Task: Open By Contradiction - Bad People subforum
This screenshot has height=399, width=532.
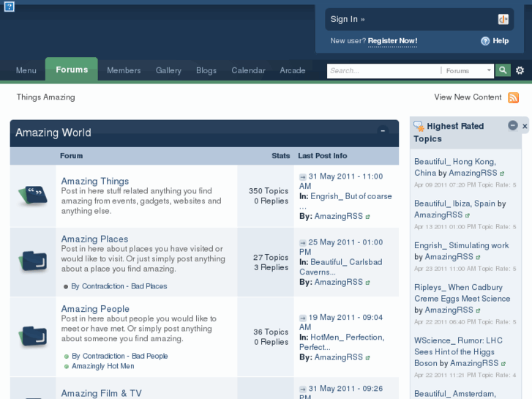Action: click(x=120, y=356)
